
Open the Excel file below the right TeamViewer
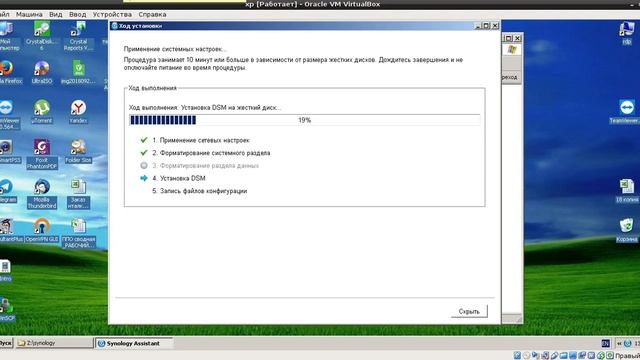click(x=627, y=191)
